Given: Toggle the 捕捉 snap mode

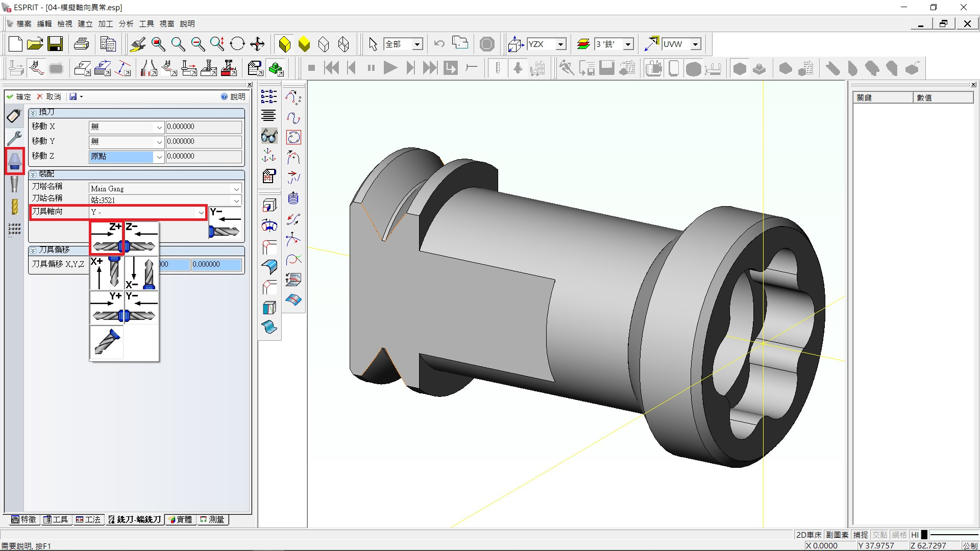Looking at the screenshot, I should 860,535.
